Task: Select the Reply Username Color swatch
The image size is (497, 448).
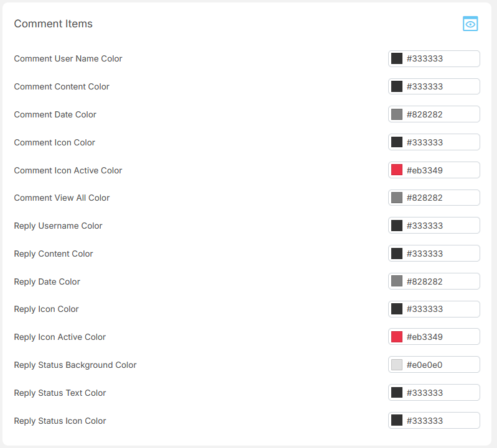Action: coord(397,226)
